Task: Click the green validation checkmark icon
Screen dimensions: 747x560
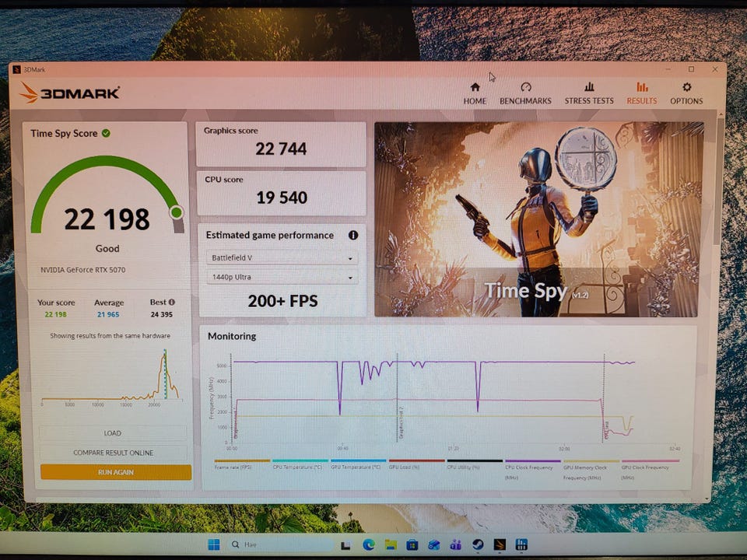Action: pos(106,133)
